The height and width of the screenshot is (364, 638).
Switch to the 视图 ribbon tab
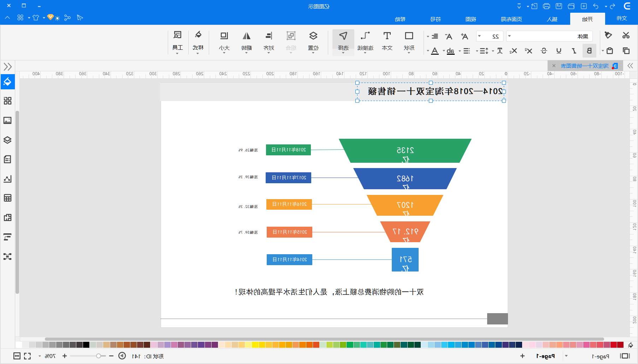click(x=471, y=19)
